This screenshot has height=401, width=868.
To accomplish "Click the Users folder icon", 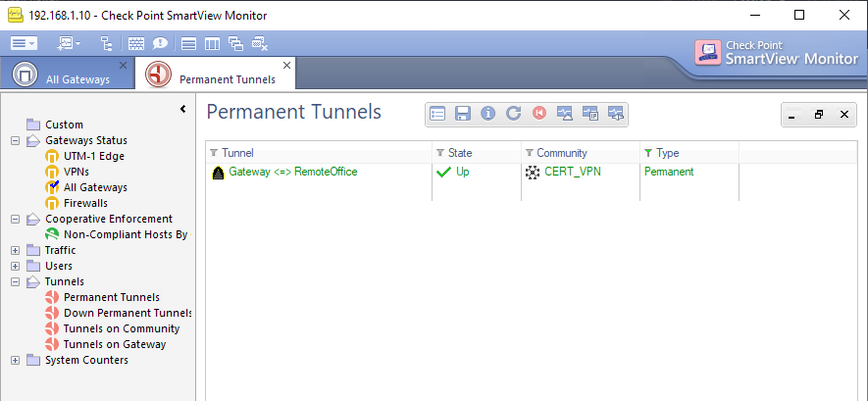I will coord(33,266).
